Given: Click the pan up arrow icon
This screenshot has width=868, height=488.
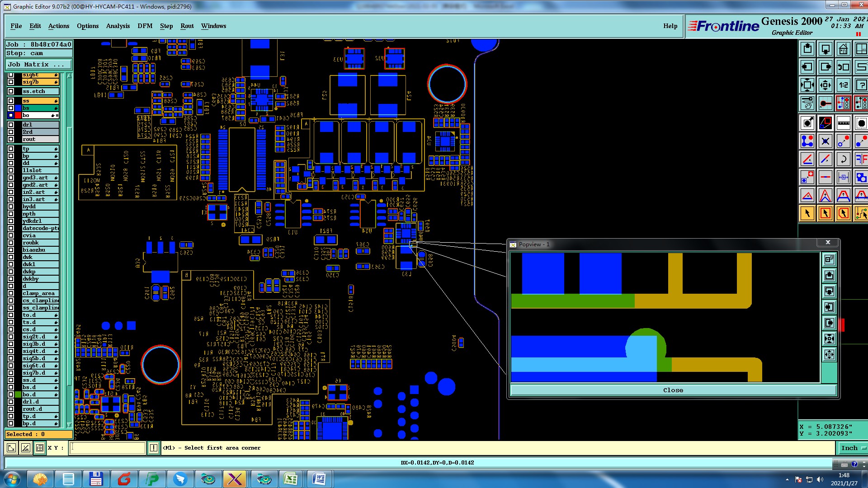Looking at the screenshot, I should coord(807,49).
